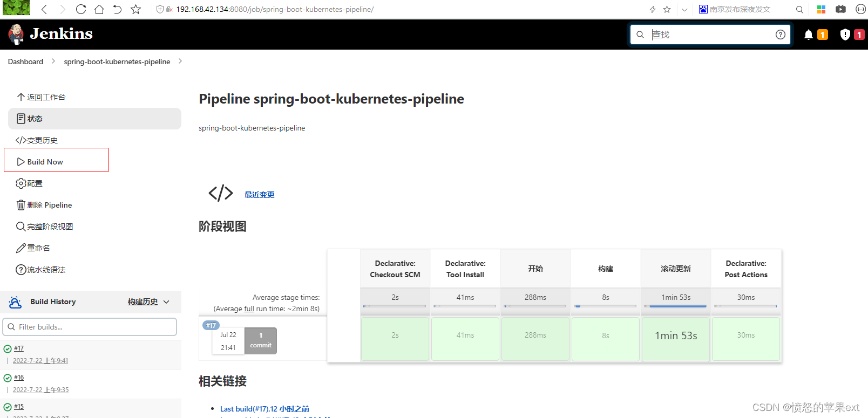The height and width of the screenshot is (418, 868).
Task: Open build #16 link in history
Action: [x=19, y=378]
